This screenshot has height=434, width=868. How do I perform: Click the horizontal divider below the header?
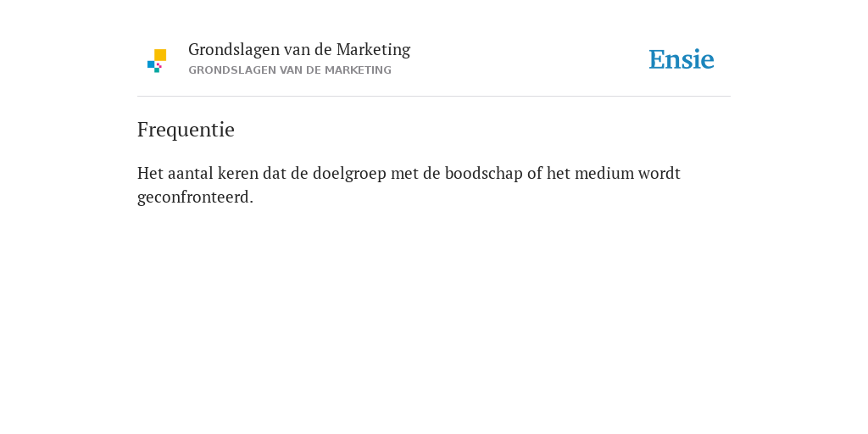coord(434,97)
